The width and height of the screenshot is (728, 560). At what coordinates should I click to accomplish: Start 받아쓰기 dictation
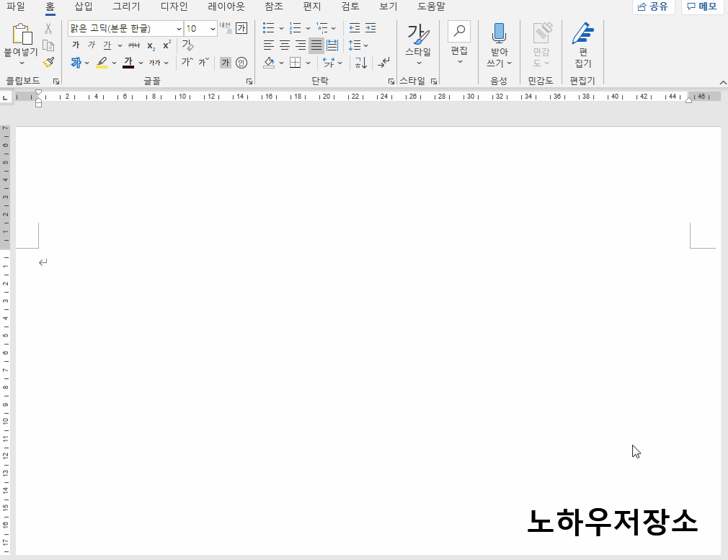click(499, 45)
